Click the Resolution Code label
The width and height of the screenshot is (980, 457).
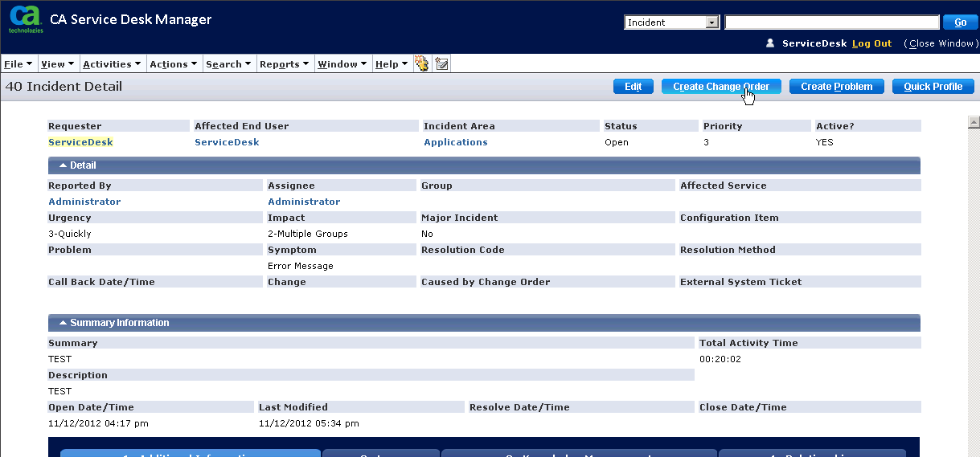463,250
